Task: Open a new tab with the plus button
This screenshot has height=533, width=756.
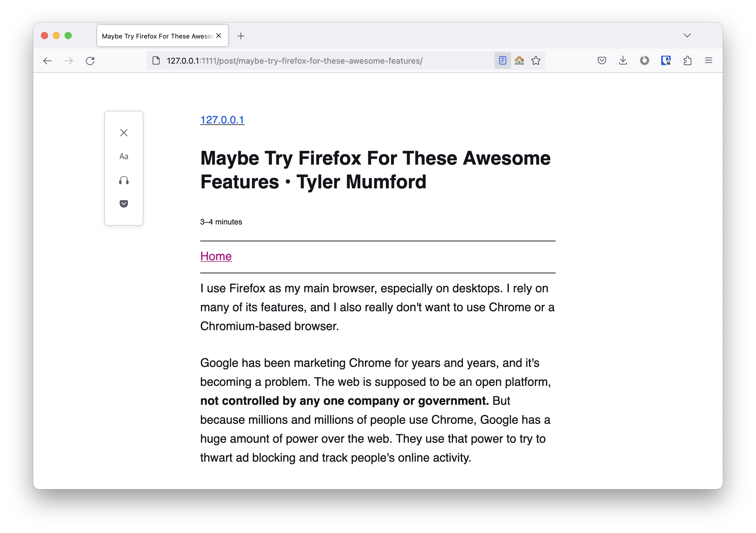Action: pyautogui.click(x=241, y=36)
